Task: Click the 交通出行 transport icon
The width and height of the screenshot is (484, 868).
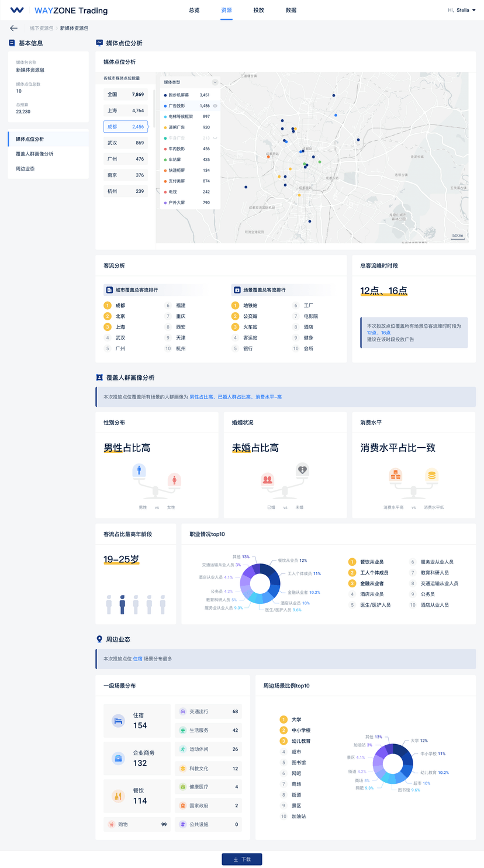Action: (x=183, y=712)
